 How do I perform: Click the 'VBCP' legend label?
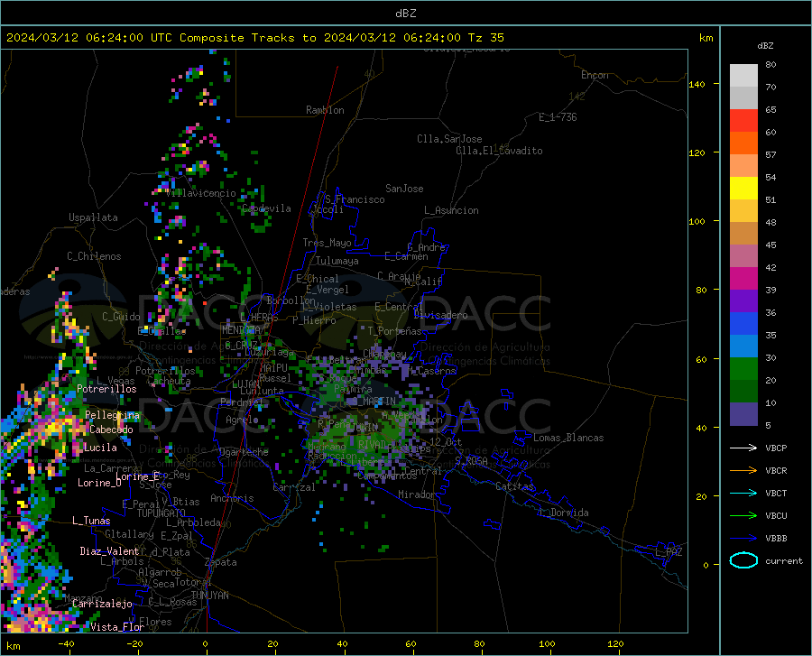point(776,448)
